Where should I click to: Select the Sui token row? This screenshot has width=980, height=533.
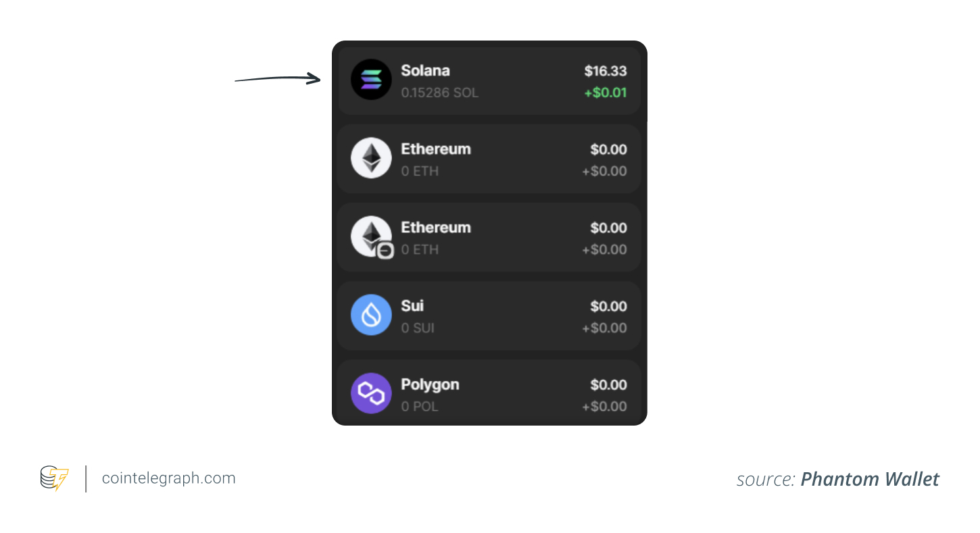coord(489,315)
